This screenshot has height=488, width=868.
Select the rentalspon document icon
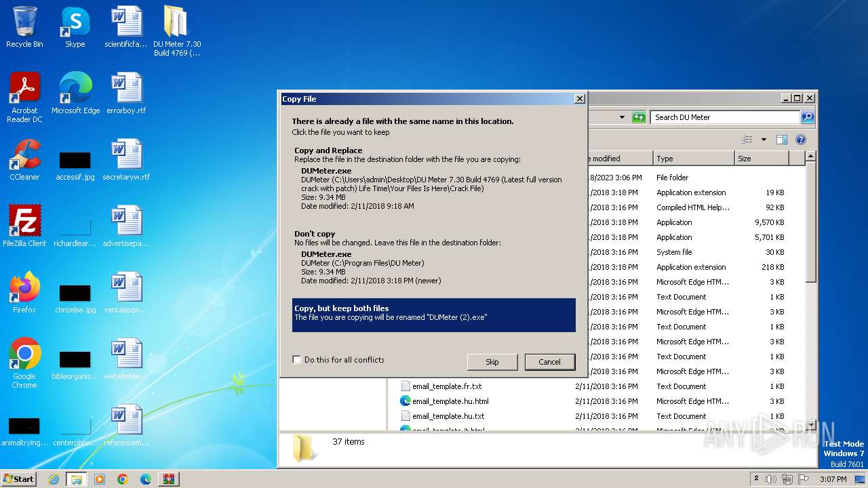[x=126, y=293]
